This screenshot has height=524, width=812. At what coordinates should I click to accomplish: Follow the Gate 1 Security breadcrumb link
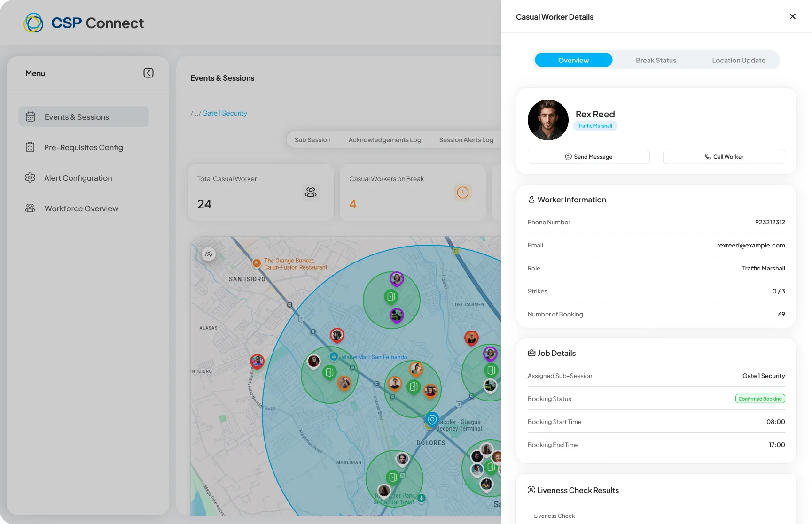pyautogui.click(x=225, y=113)
